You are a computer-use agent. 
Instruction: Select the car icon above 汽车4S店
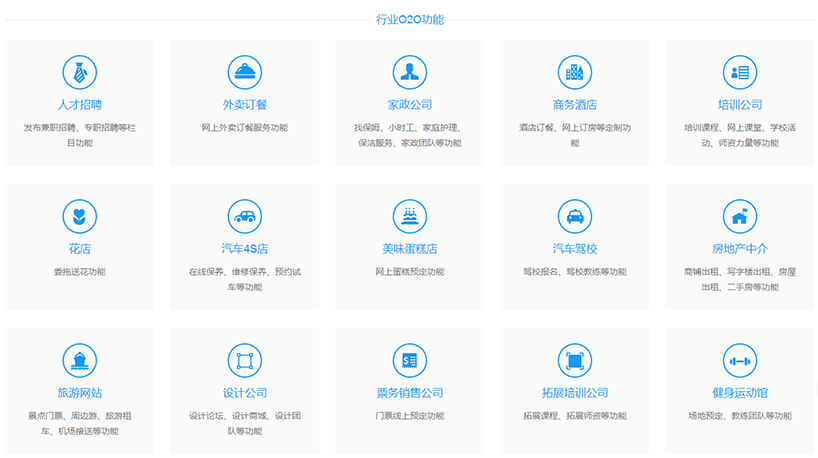coord(244,216)
